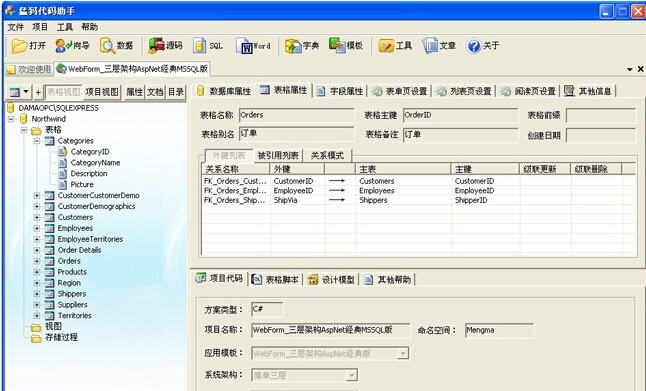Generate source with the 源码 icon
Viewport: 646px width, 391px height.
(x=166, y=46)
